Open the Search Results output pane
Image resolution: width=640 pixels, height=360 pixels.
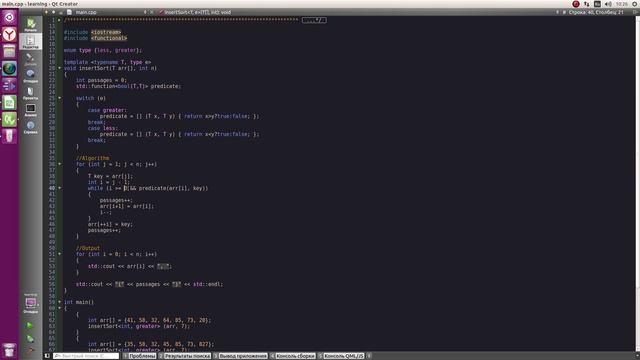tap(185, 356)
